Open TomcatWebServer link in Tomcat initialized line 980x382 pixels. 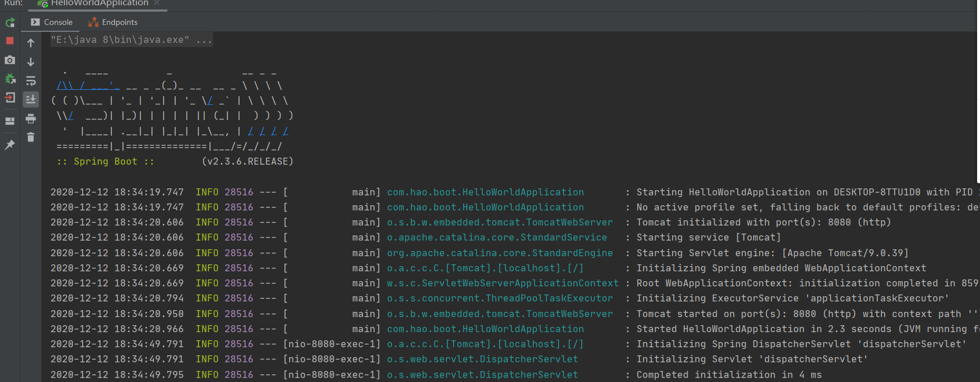(x=500, y=222)
